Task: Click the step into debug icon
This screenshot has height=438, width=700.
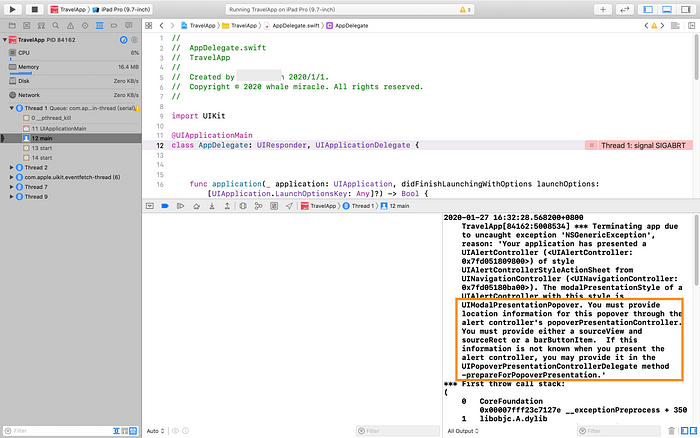Action: (x=212, y=206)
